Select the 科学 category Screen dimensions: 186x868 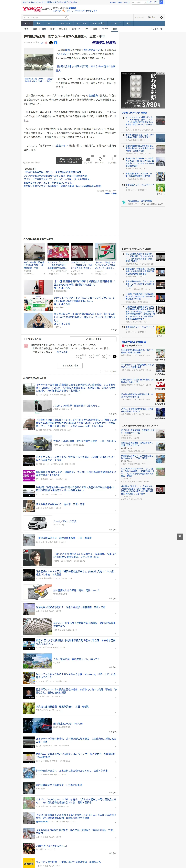(95, 29)
